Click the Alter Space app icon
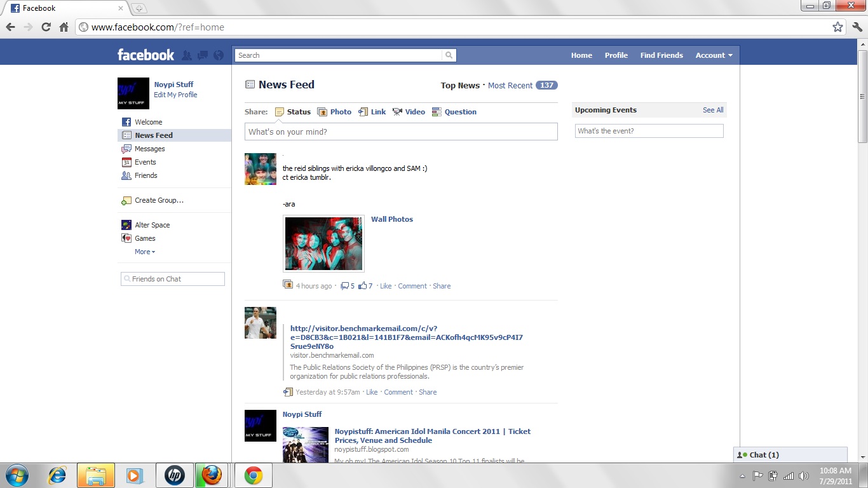 pos(126,225)
